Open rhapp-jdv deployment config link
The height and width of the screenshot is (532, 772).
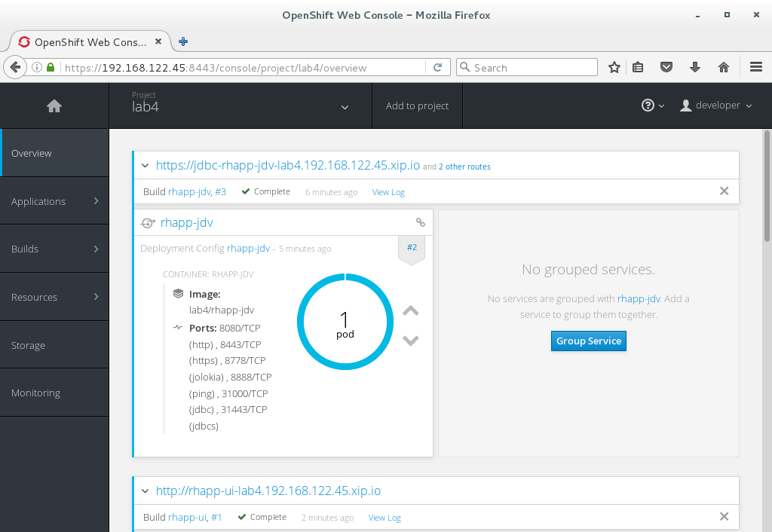coord(249,249)
